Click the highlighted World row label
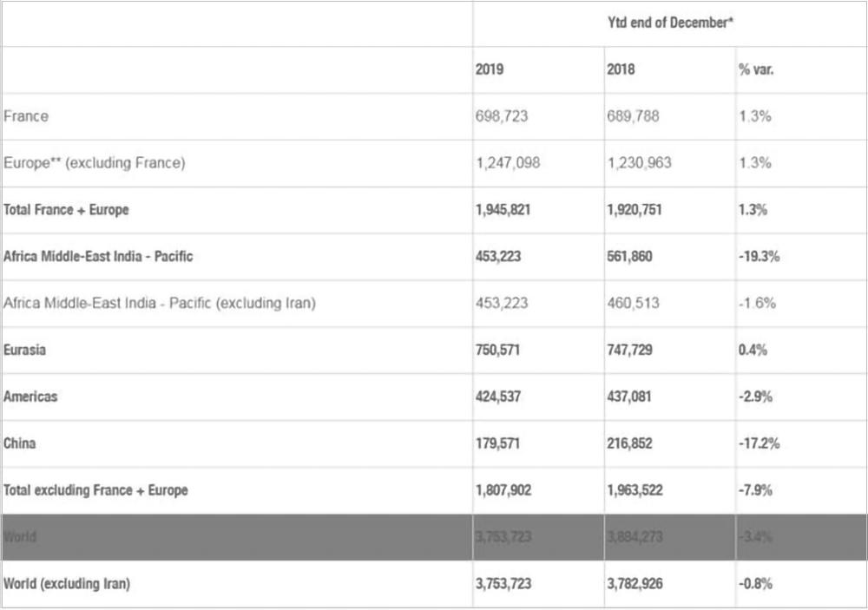This screenshot has height=610, width=868. pos(20,537)
